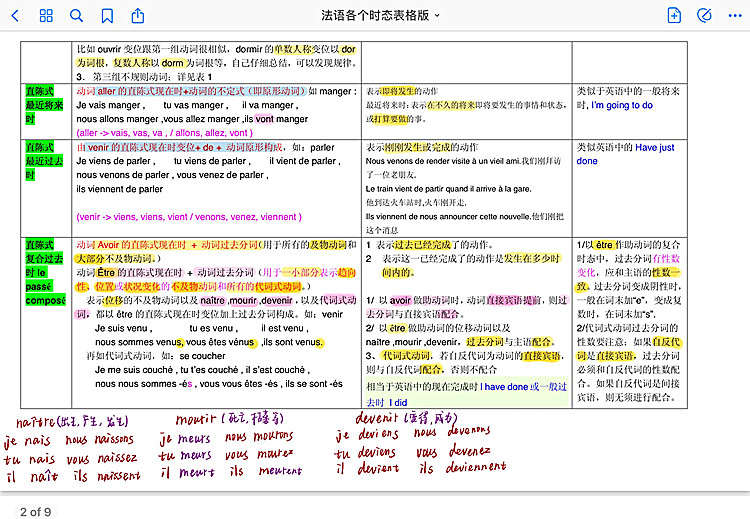Screen dimensions: 750x519
Task: Open the page thumbnails grid view
Action: click(46, 16)
